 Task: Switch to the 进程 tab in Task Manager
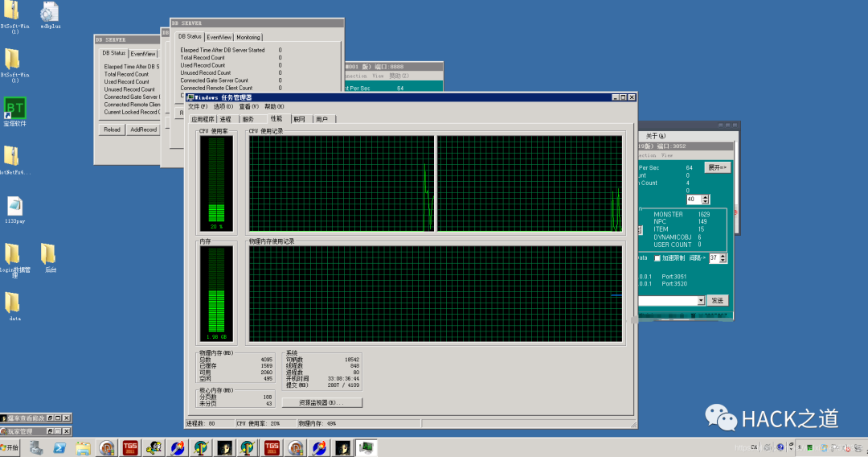click(226, 119)
